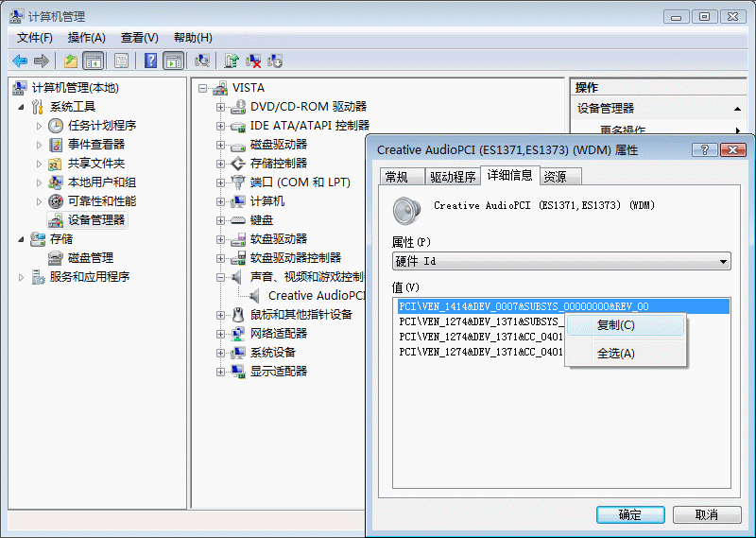
Task: Select 设备管理器 in the left tree
Action: (95, 219)
